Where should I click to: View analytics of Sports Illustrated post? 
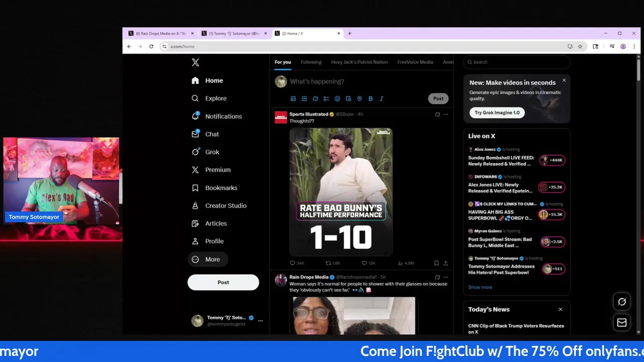click(x=406, y=263)
